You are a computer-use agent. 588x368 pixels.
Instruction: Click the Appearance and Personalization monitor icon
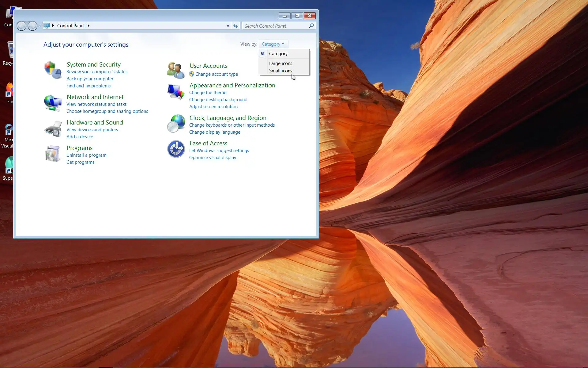(176, 91)
